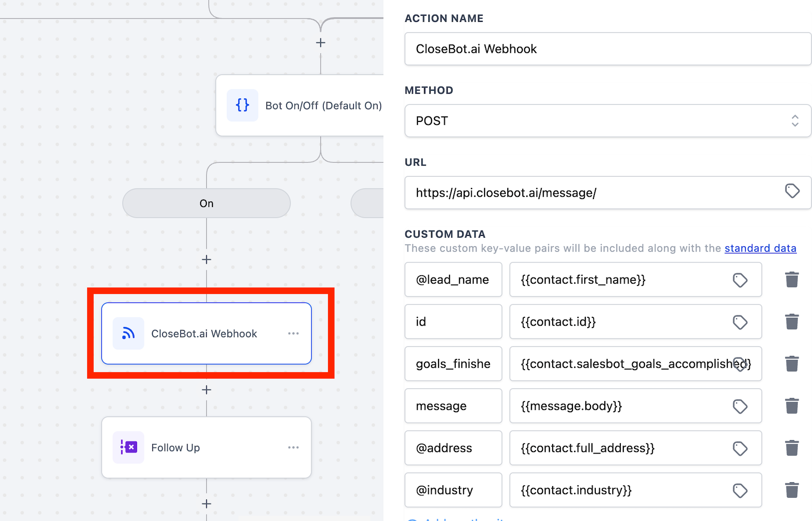Edit the @lead_name key field

pyautogui.click(x=453, y=279)
